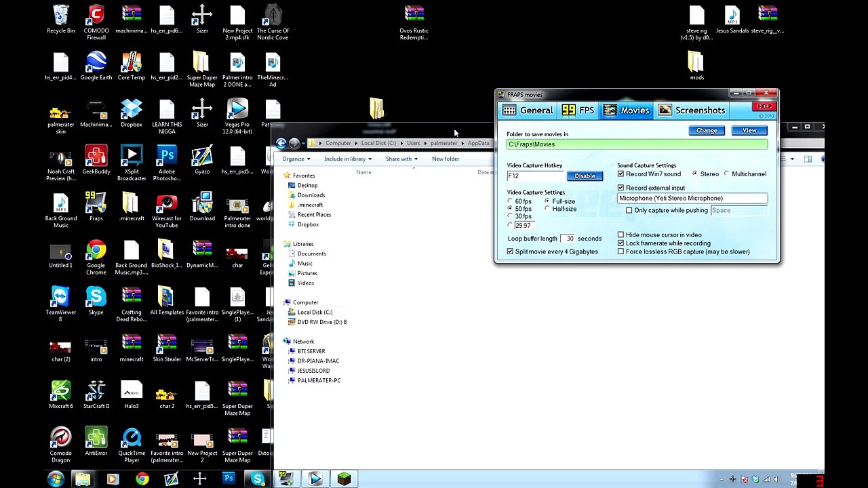Enable Hide mouse cursor in video
This screenshot has height=488, width=868.
[x=620, y=235]
